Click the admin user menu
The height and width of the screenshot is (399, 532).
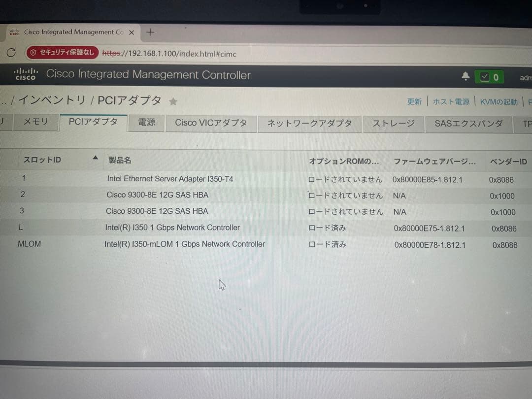[526, 78]
